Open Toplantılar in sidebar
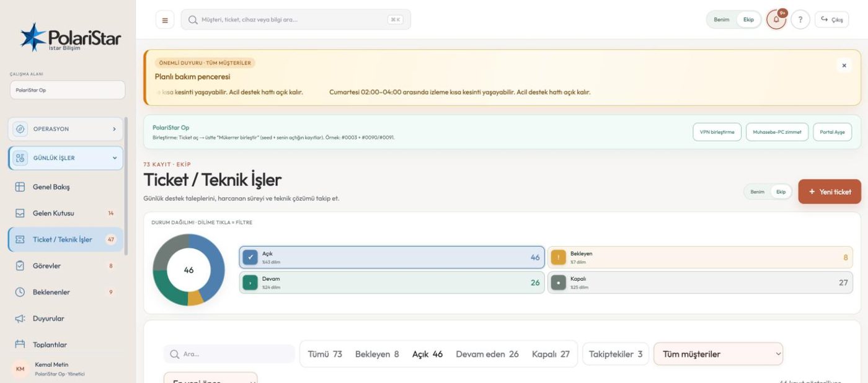 (x=66, y=345)
